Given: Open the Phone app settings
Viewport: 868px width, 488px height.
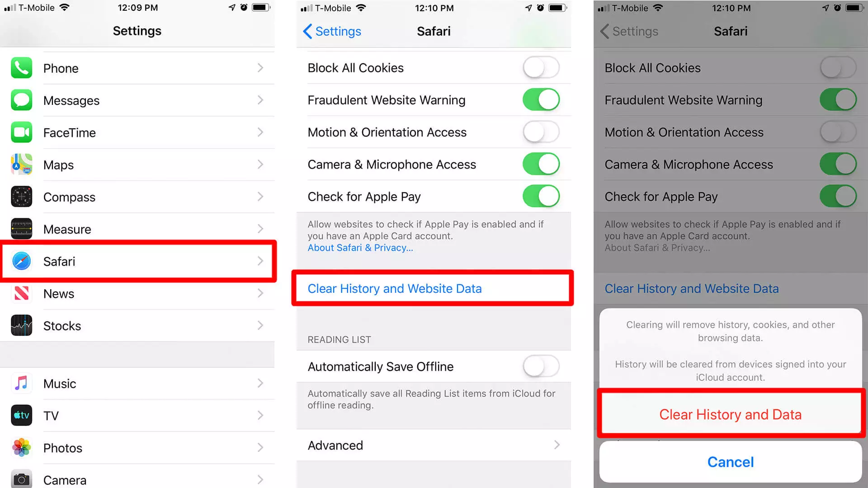Looking at the screenshot, I should tap(136, 68).
